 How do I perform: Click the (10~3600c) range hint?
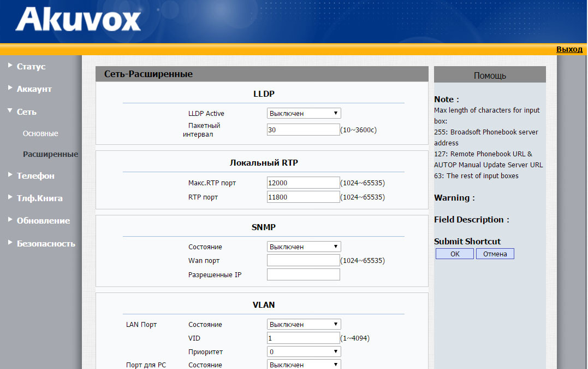click(x=359, y=130)
